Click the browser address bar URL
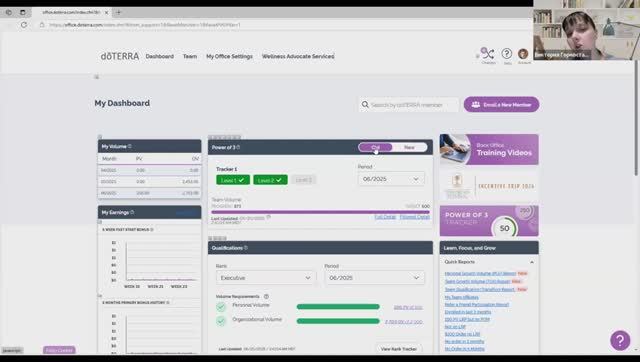This screenshot has width=640, height=362. (145, 25)
